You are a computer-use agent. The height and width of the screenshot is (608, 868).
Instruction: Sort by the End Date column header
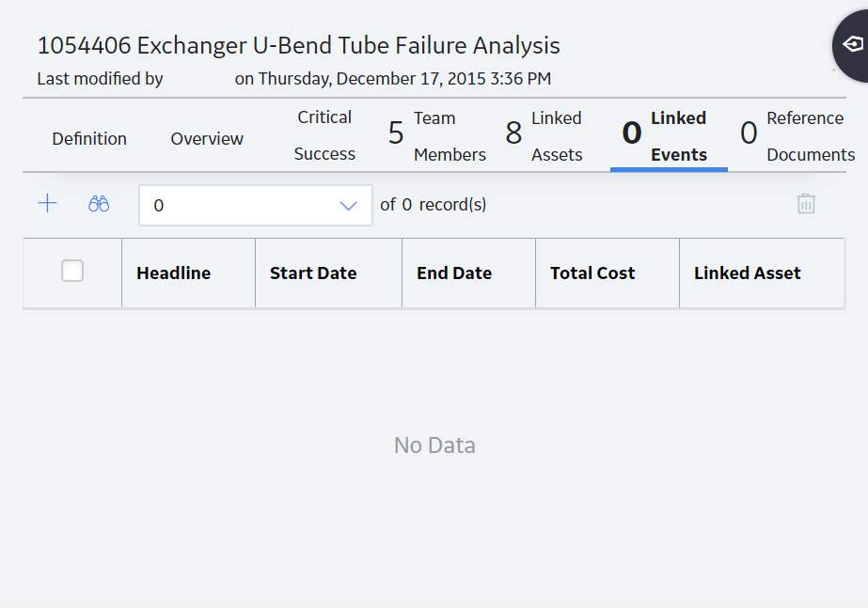454,273
